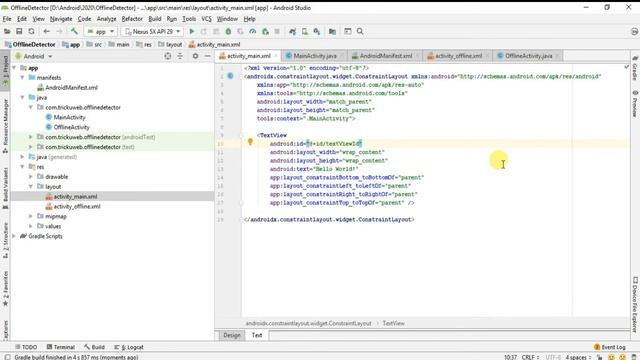
Task: Switch to the AndroidManifest.xml tab
Action: pos(385,56)
